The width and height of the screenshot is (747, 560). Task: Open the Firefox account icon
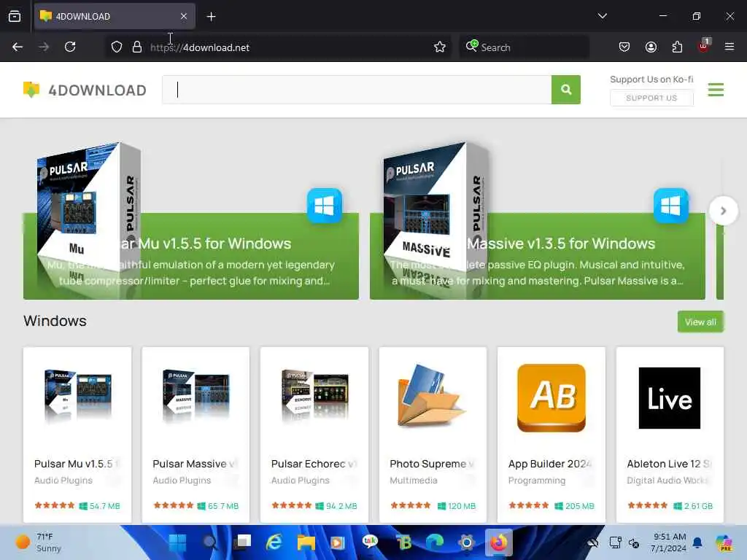coord(651,47)
